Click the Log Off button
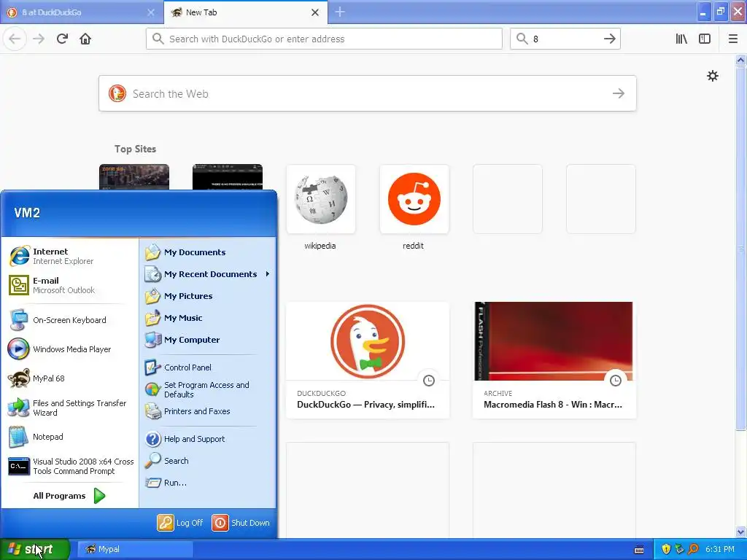This screenshot has height=560, width=747. coord(180,522)
